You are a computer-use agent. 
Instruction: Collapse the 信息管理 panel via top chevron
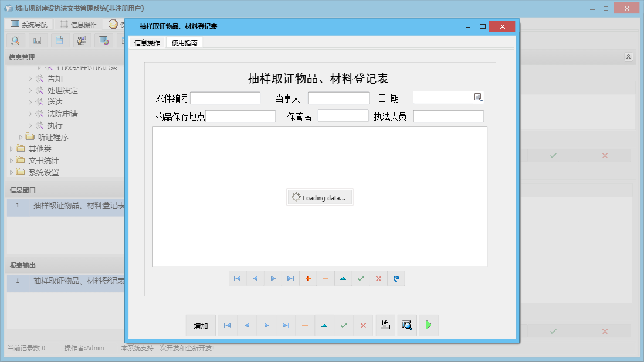pos(628,57)
